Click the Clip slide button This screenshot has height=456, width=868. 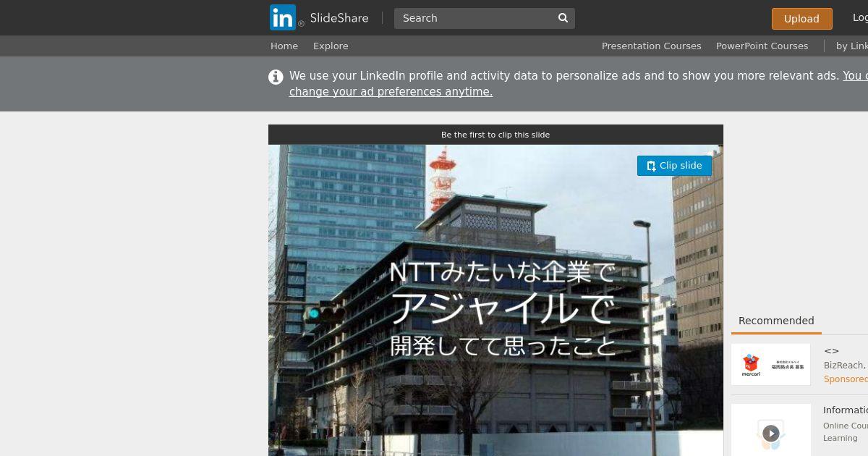[x=674, y=166]
